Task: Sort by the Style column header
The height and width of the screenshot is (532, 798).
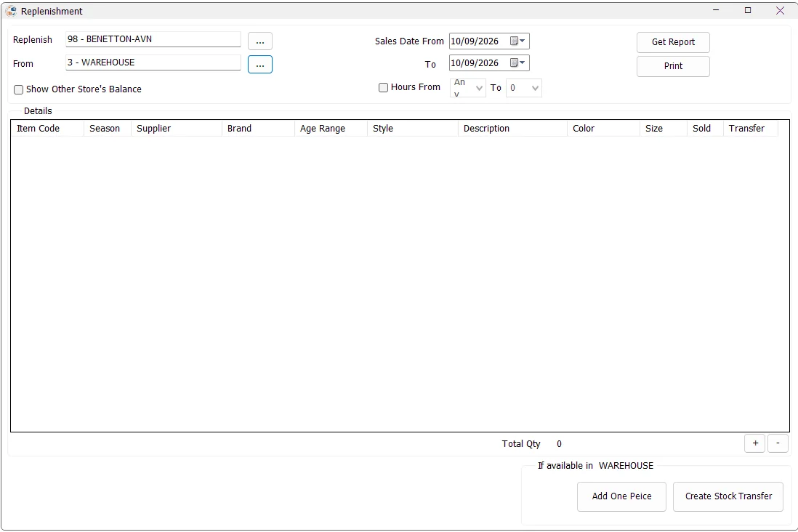Action: [413, 129]
